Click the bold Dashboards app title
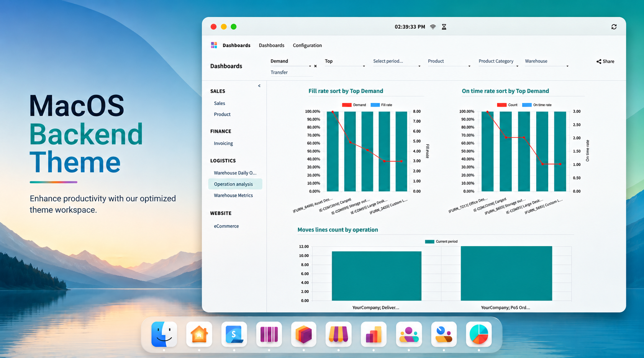Screen dimensions: 644x358 tap(236, 45)
